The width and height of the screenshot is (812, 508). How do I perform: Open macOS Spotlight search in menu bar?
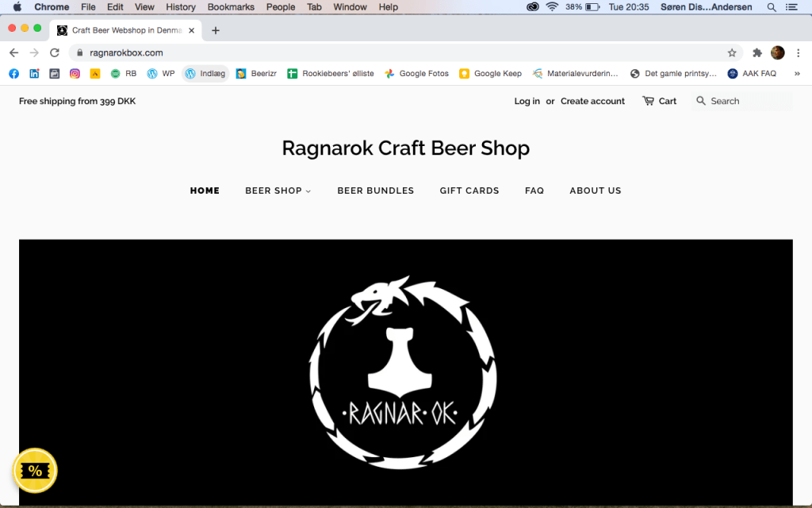pos(771,7)
